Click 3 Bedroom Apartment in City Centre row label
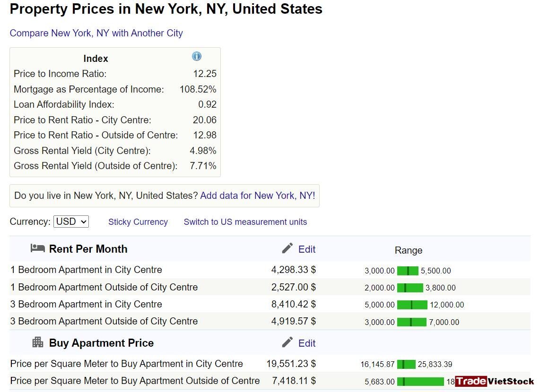 coord(86,304)
